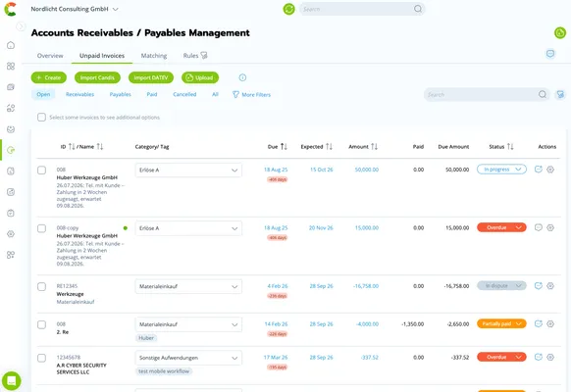Click the magnifier in invoice search field
Viewport: 571px width, 392px height.
[543, 94]
